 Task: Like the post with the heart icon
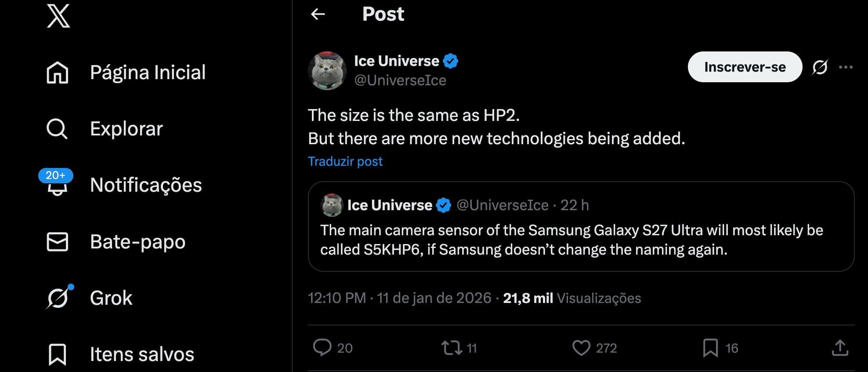[581, 348]
